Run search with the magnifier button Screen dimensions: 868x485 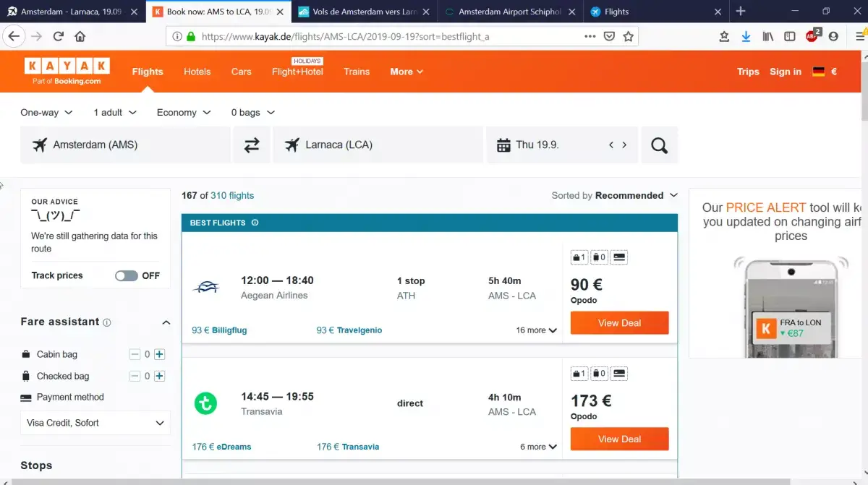pos(659,145)
